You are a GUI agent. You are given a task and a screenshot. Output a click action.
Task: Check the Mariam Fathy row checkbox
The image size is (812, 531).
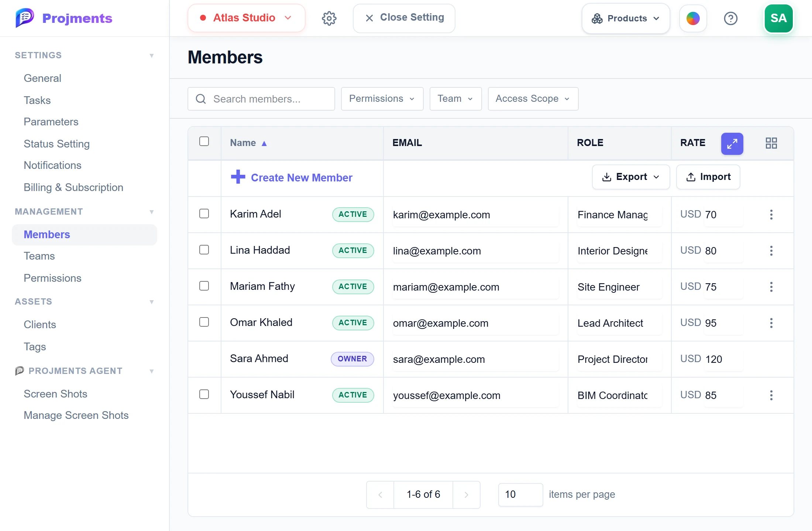point(204,286)
